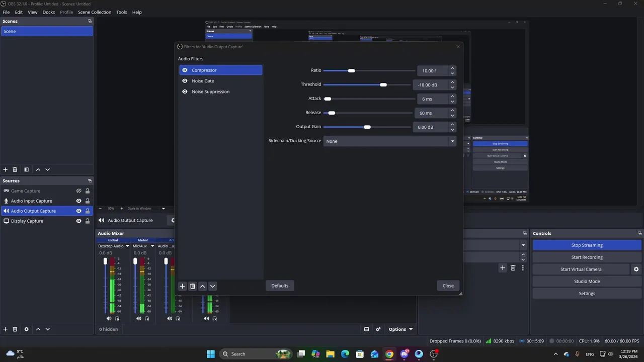Decrease Threshold value with down arrow

tap(452, 87)
